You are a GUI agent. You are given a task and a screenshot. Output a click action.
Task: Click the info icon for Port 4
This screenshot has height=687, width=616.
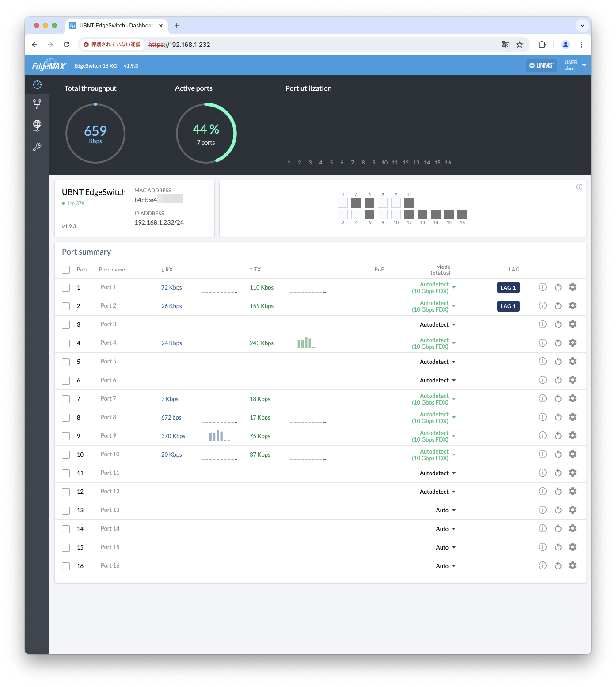pyautogui.click(x=543, y=343)
